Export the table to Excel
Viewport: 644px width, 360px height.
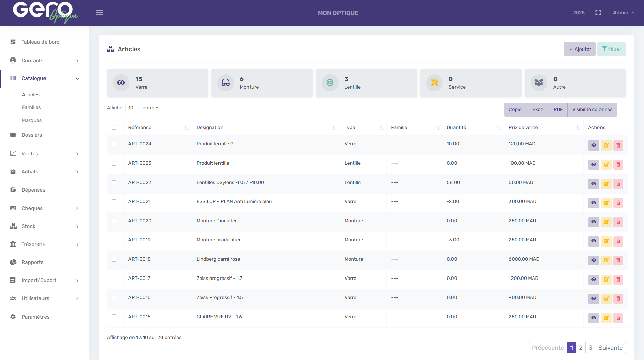(538, 109)
